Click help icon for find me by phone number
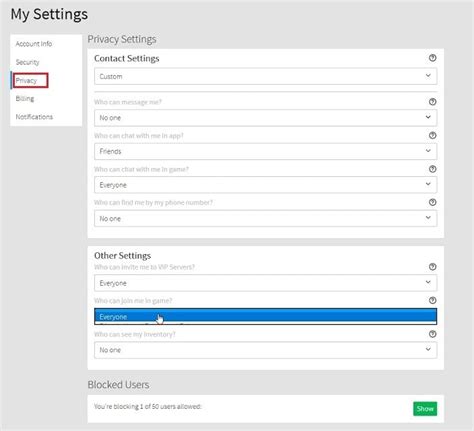The width and height of the screenshot is (474, 431). tap(432, 202)
